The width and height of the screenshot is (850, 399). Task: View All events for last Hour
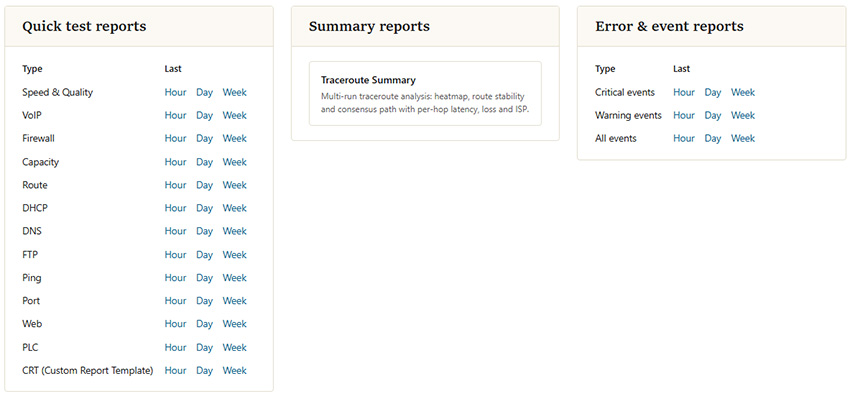point(684,139)
